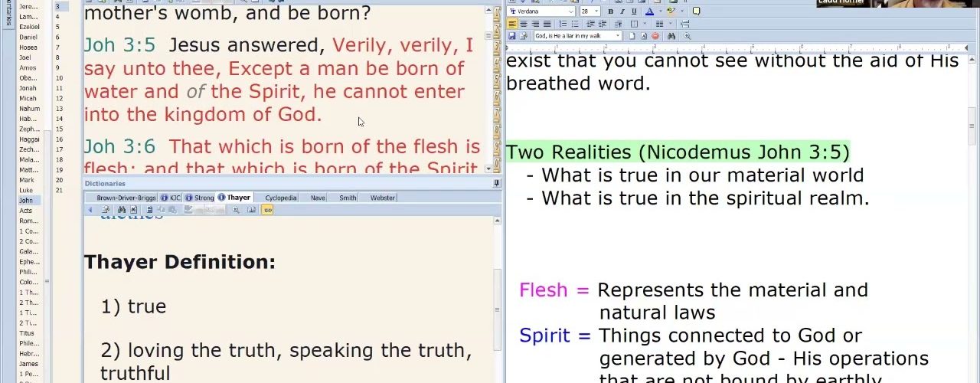Toggle bold formatting in the editor
The height and width of the screenshot is (383, 980).
click(610, 11)
